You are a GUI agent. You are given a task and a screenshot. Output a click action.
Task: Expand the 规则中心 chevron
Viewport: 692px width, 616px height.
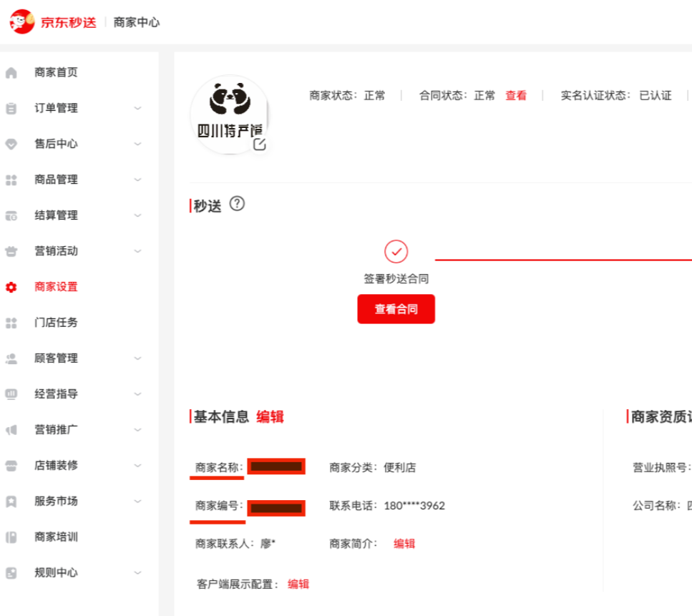[137, 573]
